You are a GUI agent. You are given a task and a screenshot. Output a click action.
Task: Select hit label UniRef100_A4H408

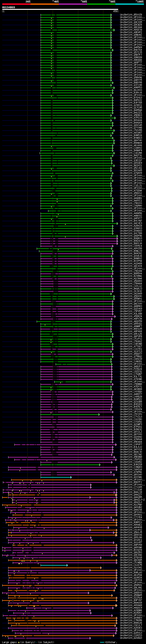coord(131,527)
